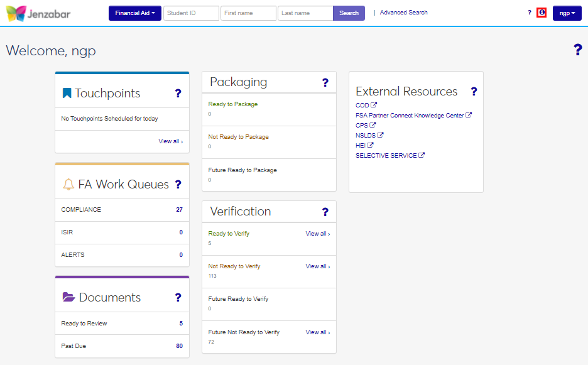The height and width of the screenshot is (365, 588).
Task: Open the Advanced Search link
Action: [403, 13]
